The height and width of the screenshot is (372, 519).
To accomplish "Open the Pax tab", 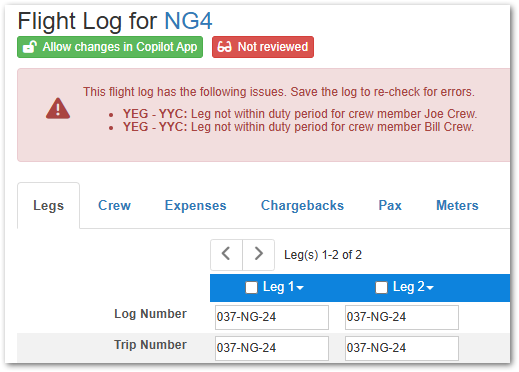I will click(390, 205).
